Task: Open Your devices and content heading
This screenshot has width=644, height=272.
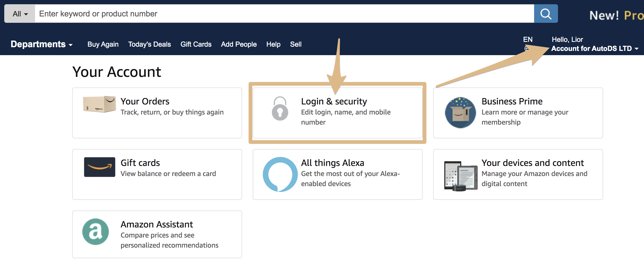Action: 533,163
